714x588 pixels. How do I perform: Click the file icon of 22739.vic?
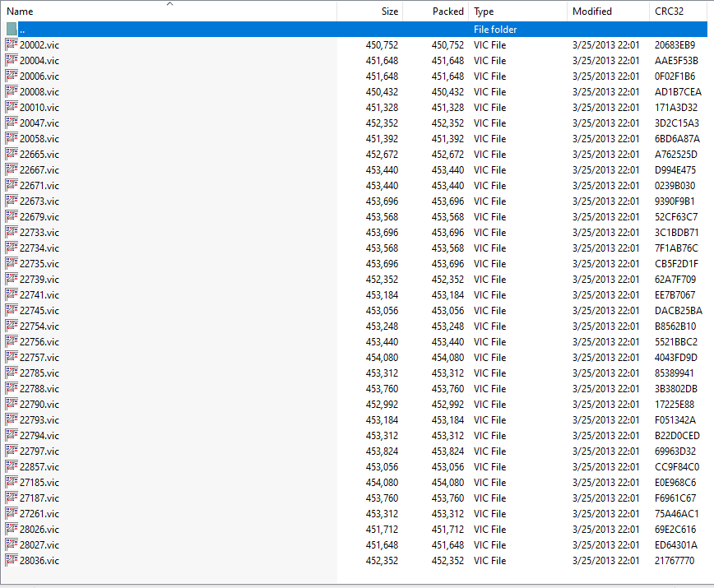(x=12, y=279)
